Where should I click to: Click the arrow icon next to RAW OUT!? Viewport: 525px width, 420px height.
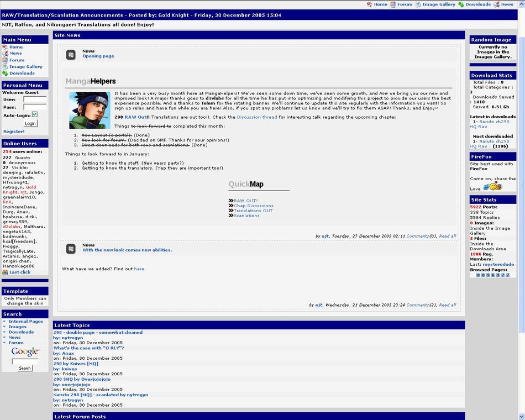pyautogui.click(x=230, y=201)
